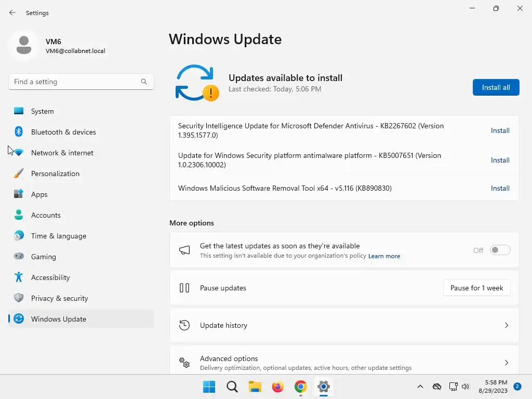
Task: Click the Personalization paintbrush icon
Action: pyautogui.click(x=19, y=174)
